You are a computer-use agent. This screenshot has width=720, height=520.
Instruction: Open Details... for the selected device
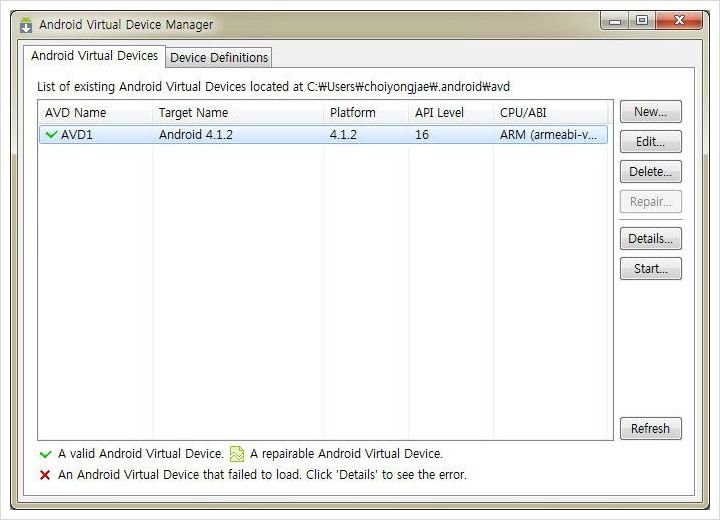(x=651, y=239)
